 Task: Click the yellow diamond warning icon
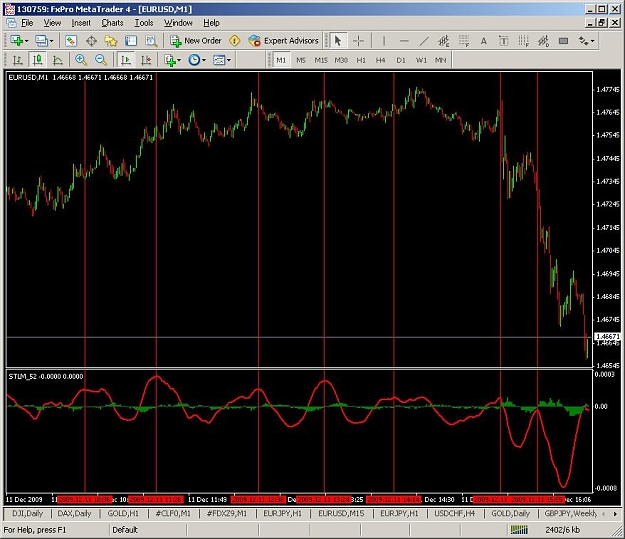point(235,41)
